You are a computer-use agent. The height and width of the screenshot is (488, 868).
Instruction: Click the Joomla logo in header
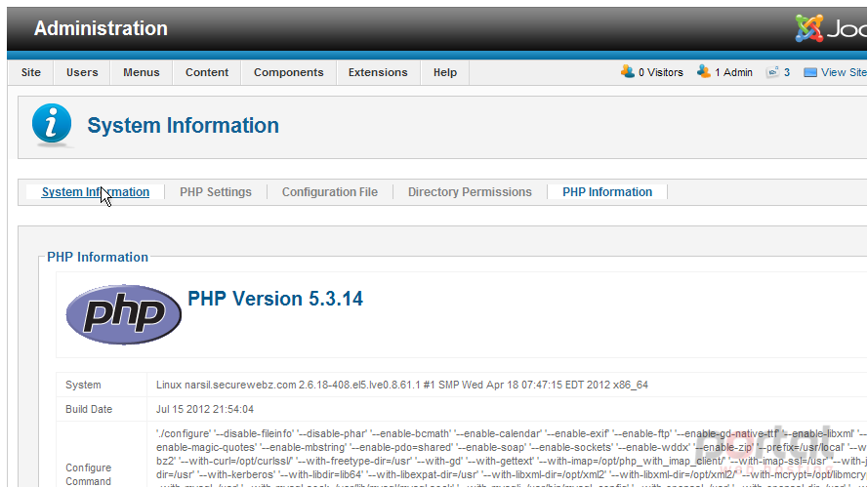click(x=831, y=28)
